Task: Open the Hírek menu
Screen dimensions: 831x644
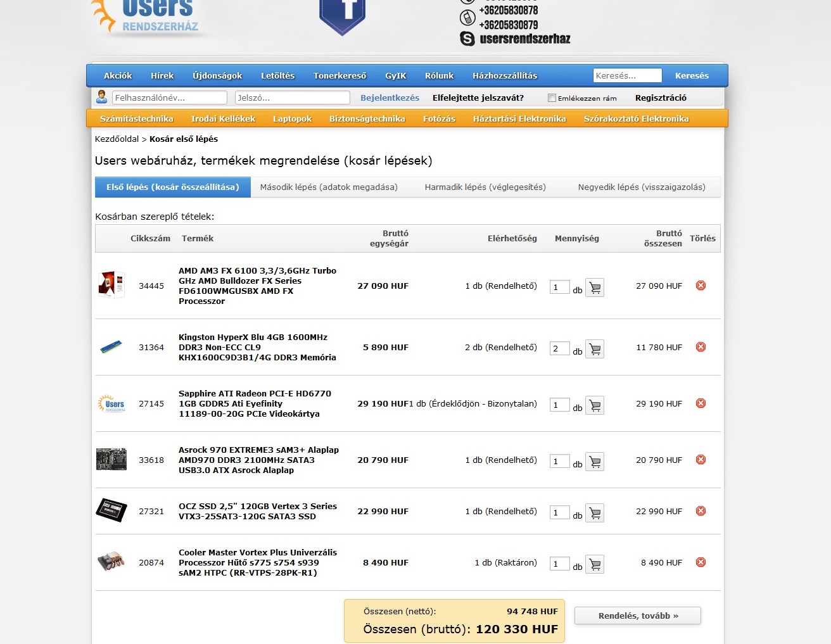Action: point(162,75)
